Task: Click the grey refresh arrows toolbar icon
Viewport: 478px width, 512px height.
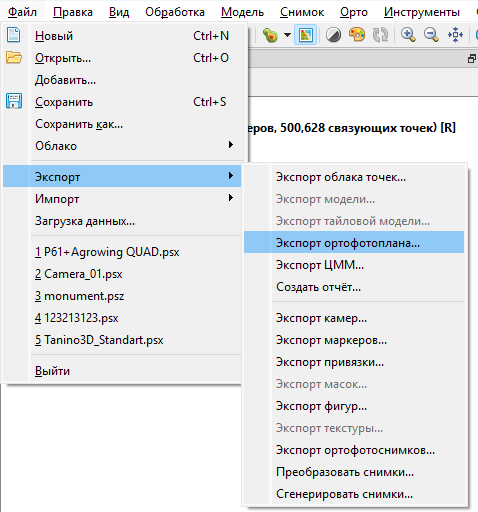Action: click(x=380, y=35)
